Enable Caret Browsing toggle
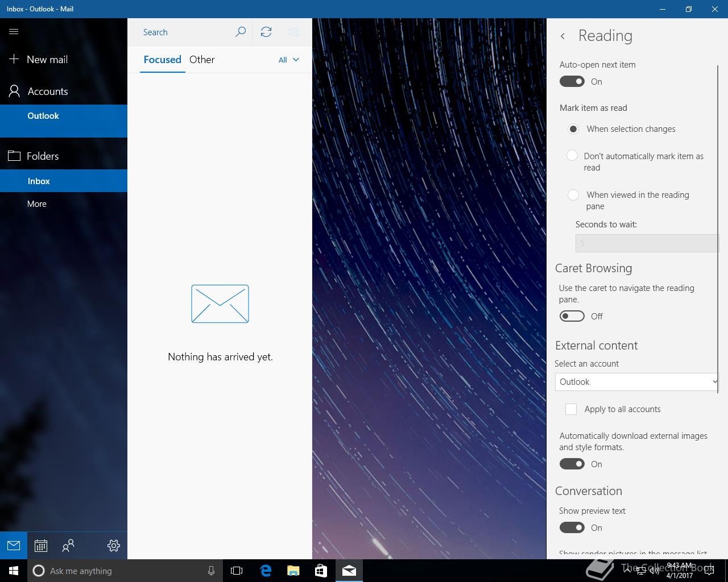This screenshot has width=728, height=582. click(x=572, y=316)
